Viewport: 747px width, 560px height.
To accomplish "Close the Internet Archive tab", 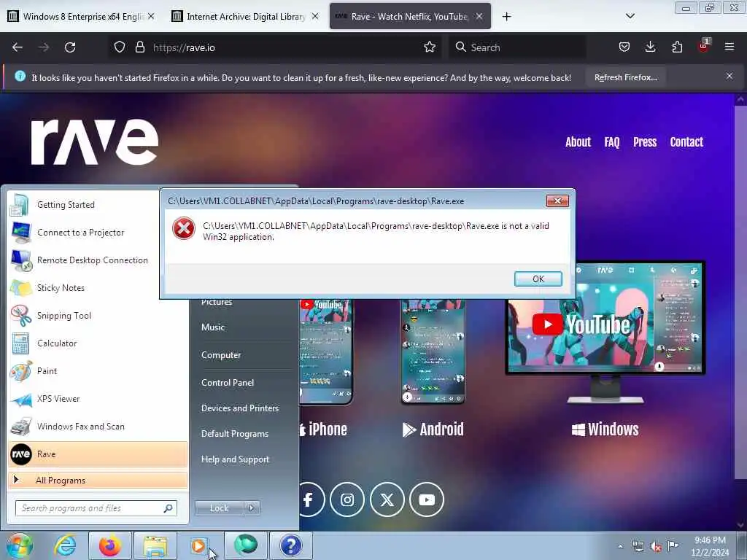I will click(315, 17).
